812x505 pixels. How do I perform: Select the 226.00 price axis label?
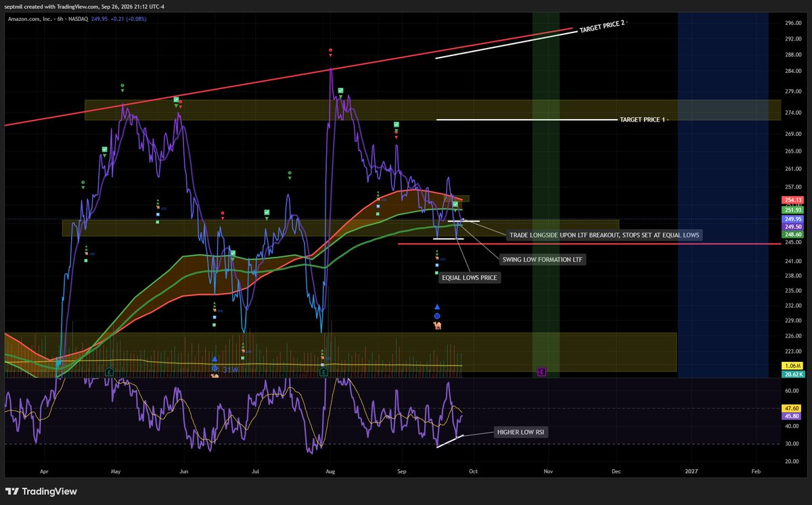[x=794, y=336]
